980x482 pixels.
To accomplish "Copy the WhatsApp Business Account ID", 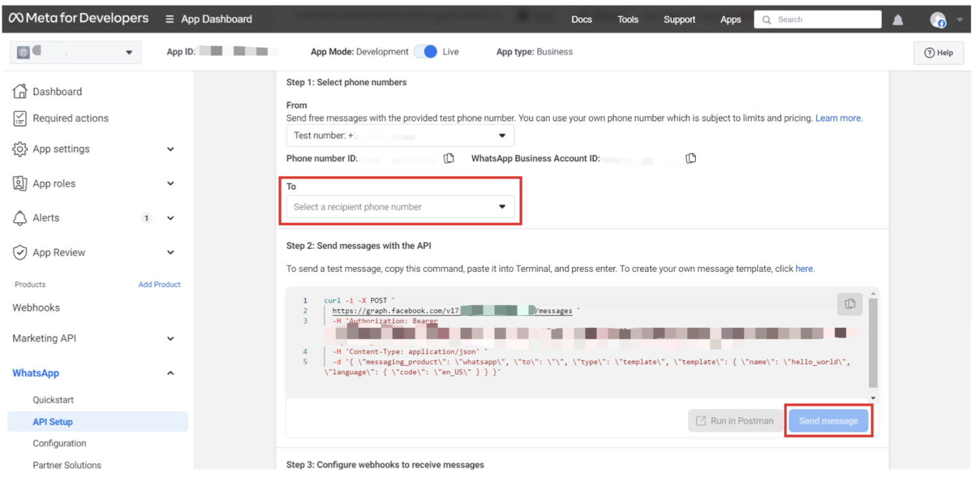I will coord(691,159).
